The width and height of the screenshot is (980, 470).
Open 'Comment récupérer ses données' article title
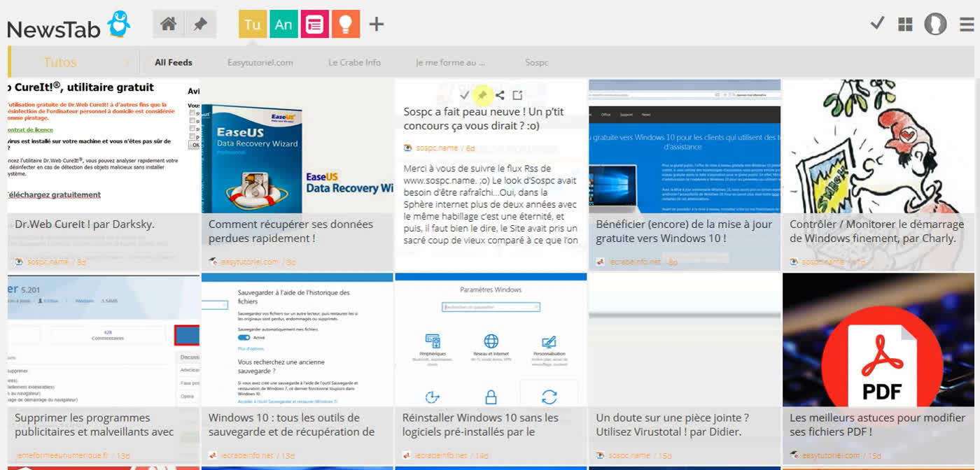coord(290,232)
